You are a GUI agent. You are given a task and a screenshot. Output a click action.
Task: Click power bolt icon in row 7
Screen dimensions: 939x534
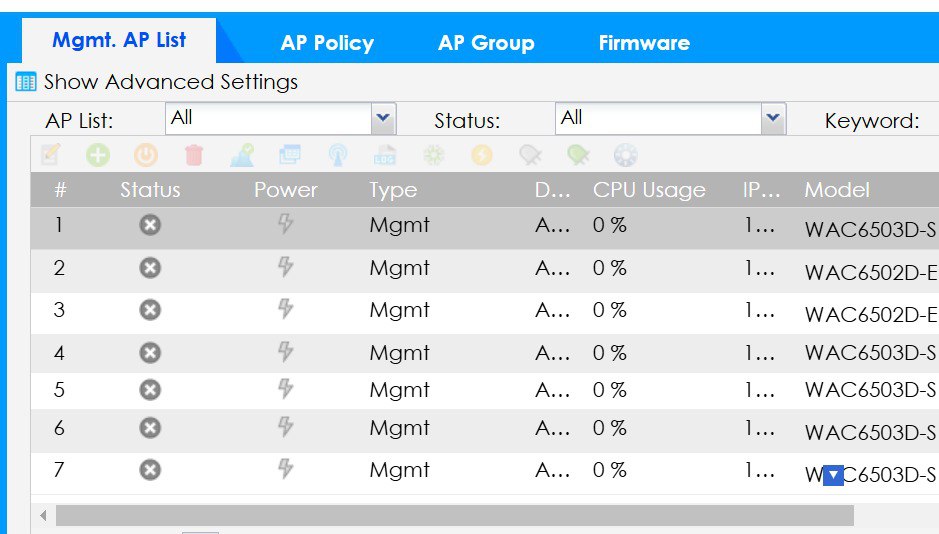coord(286,469)
